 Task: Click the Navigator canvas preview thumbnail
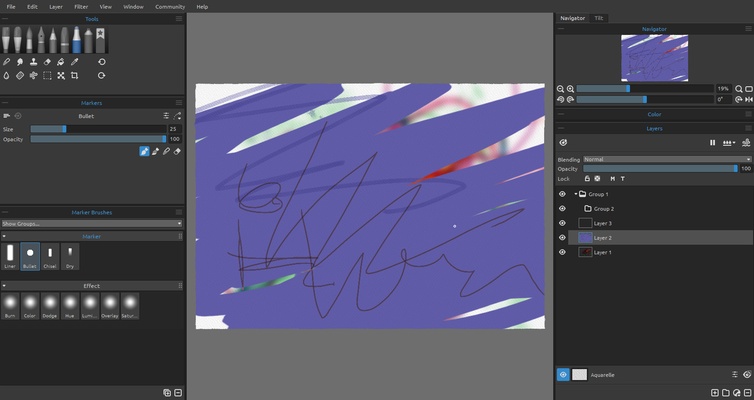[654, 58]
